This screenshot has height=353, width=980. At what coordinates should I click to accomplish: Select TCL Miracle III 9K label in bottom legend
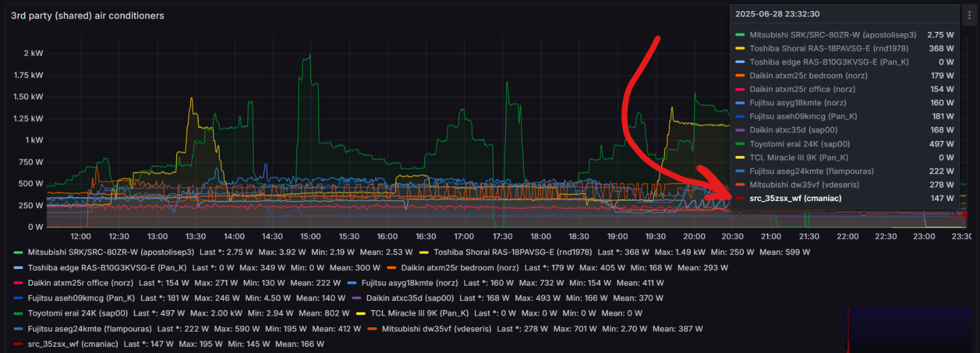click(420, 313)
